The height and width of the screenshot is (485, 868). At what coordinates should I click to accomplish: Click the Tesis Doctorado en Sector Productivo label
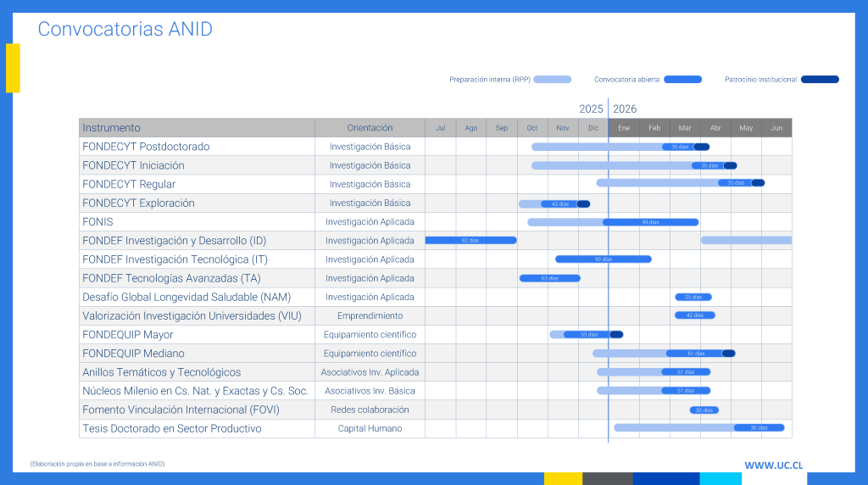pyautogui.click(x=171, y=429)
